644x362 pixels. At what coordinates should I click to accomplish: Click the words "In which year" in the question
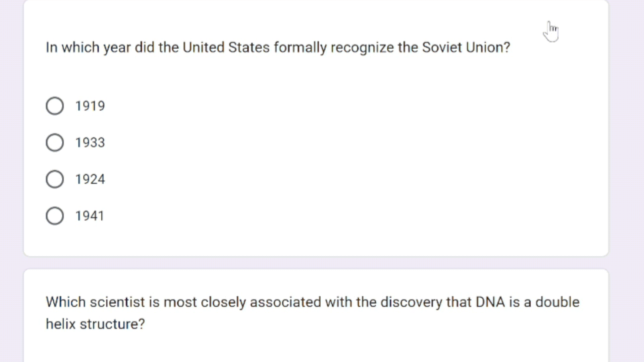tap(88, 47)
